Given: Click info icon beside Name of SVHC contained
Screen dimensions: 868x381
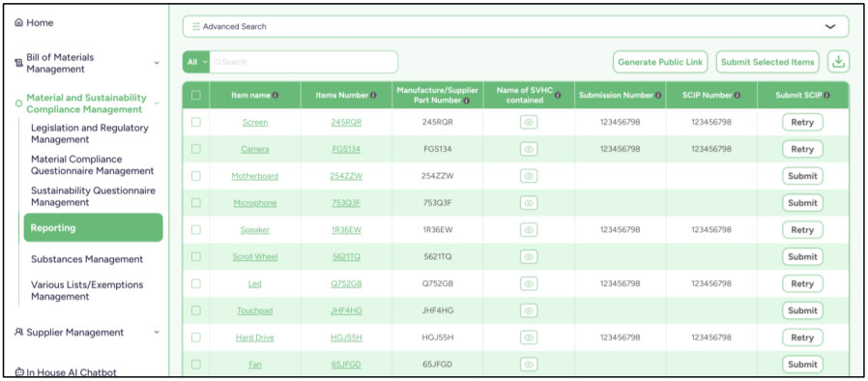Looking at the screenshot, I should 558,95.
